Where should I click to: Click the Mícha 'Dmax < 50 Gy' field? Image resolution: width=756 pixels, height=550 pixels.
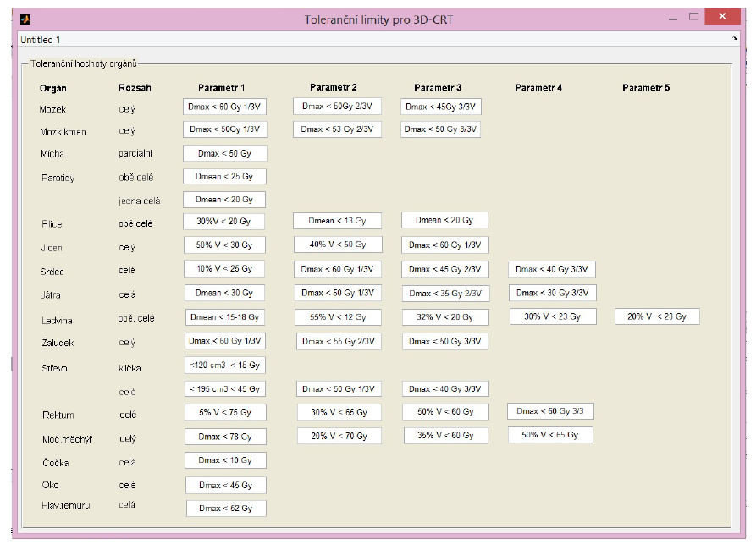tap(224, 153)
